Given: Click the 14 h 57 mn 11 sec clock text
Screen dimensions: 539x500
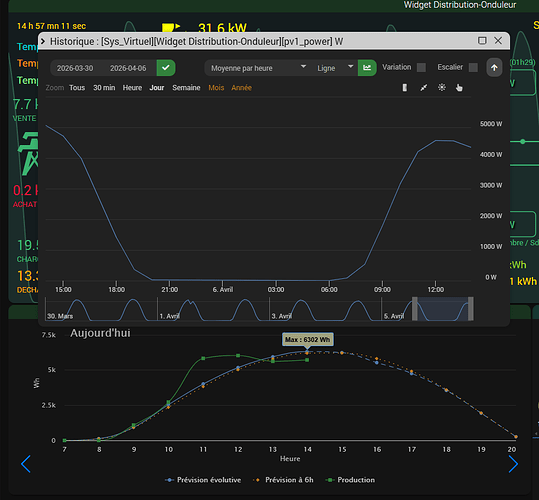Looking at the screenshot, I should tap(52, 26).
